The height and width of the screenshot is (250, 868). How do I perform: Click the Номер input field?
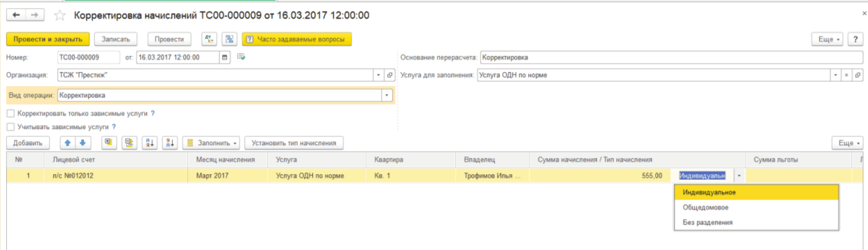pyautogui.click(x=88, y=57)
